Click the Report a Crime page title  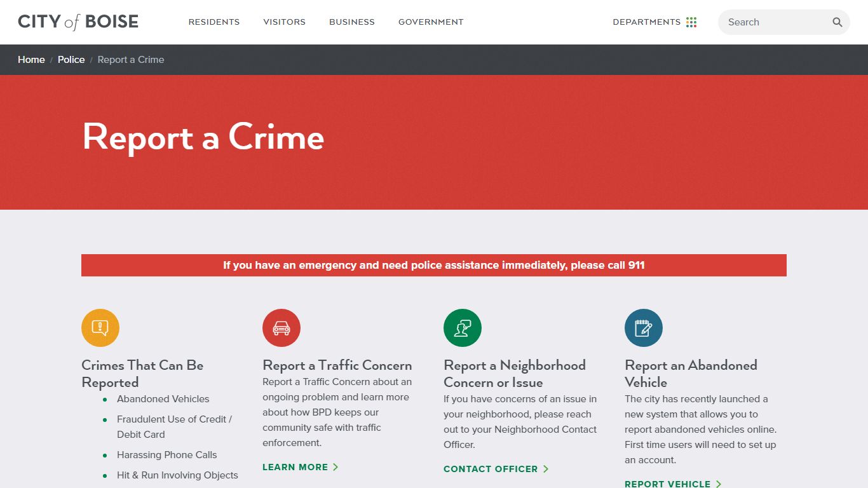pos(203,137)
